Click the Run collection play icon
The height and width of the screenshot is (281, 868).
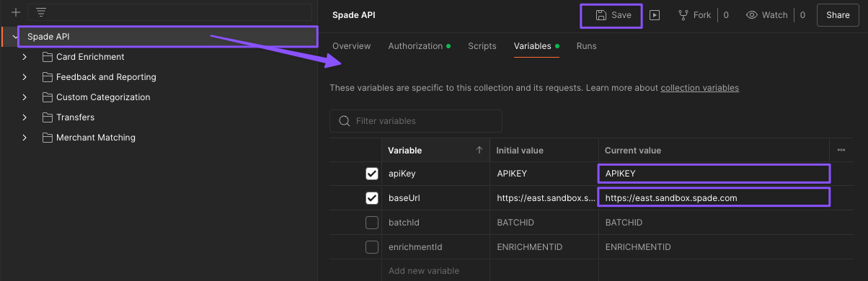pyautogui.click(x=655, y=14)
